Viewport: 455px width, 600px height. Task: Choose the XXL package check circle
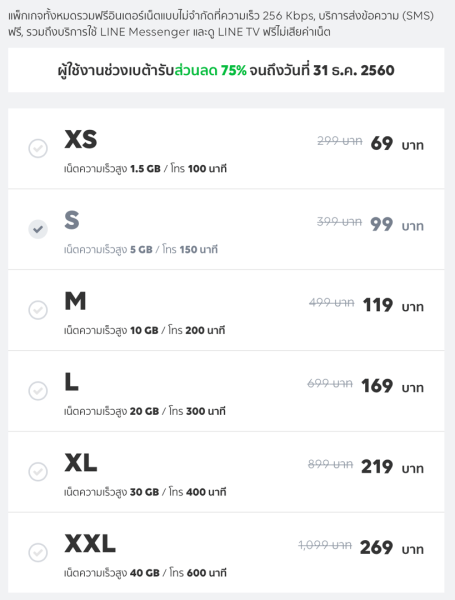point(38,552)
